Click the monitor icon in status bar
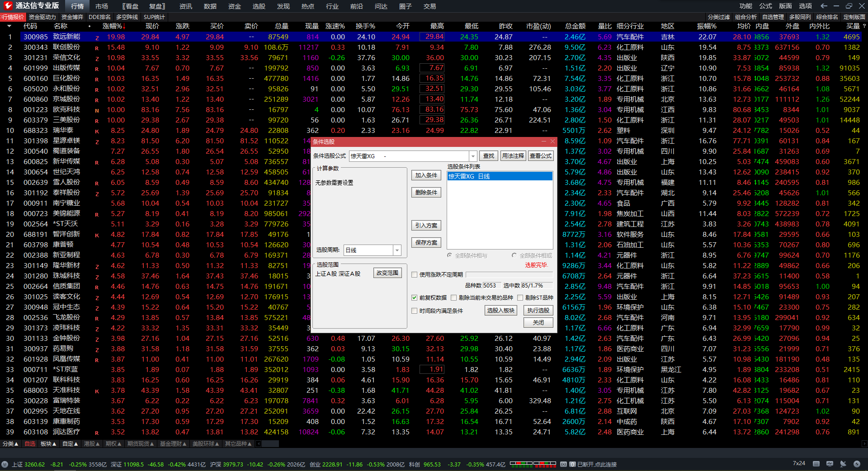The width and height of the screenshot is (868, 471). pos(830,464)
